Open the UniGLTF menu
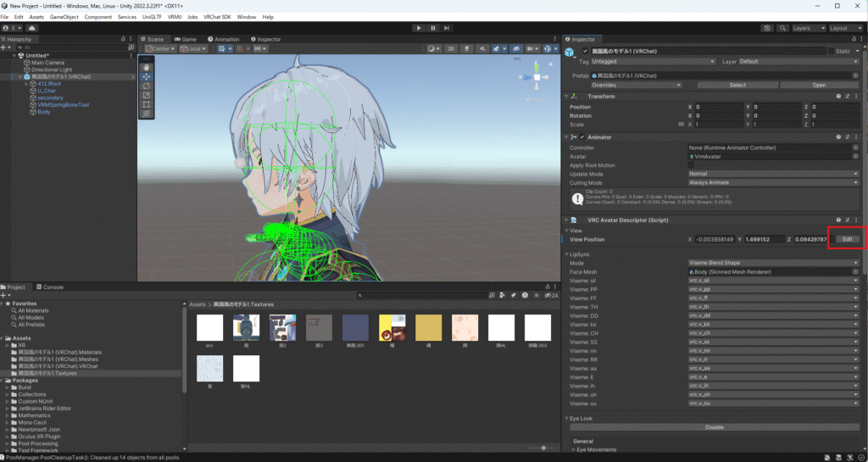The height and width of the screenshot is (462, 868). click(x=152, y=17)
